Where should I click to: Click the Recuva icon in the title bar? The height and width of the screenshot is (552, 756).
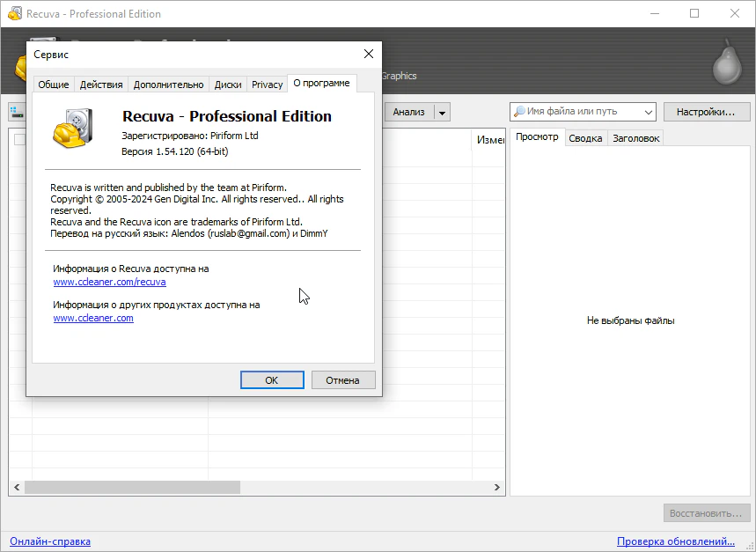[14, 14]
